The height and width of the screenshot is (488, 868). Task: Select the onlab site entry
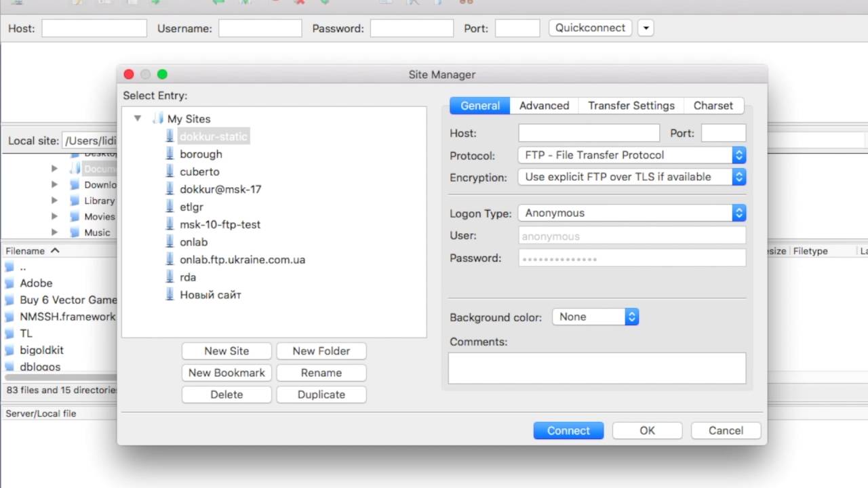[x=193, y=242]
